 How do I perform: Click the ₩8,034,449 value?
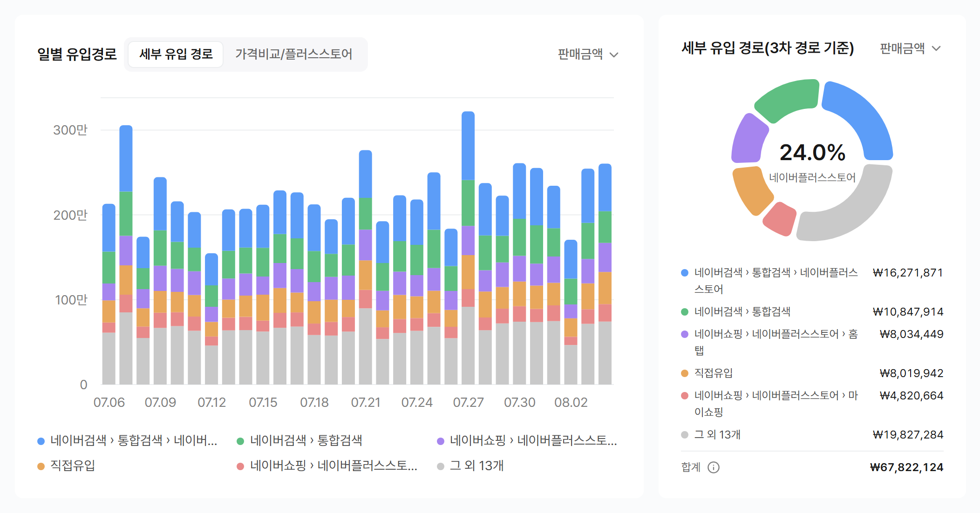912,334
